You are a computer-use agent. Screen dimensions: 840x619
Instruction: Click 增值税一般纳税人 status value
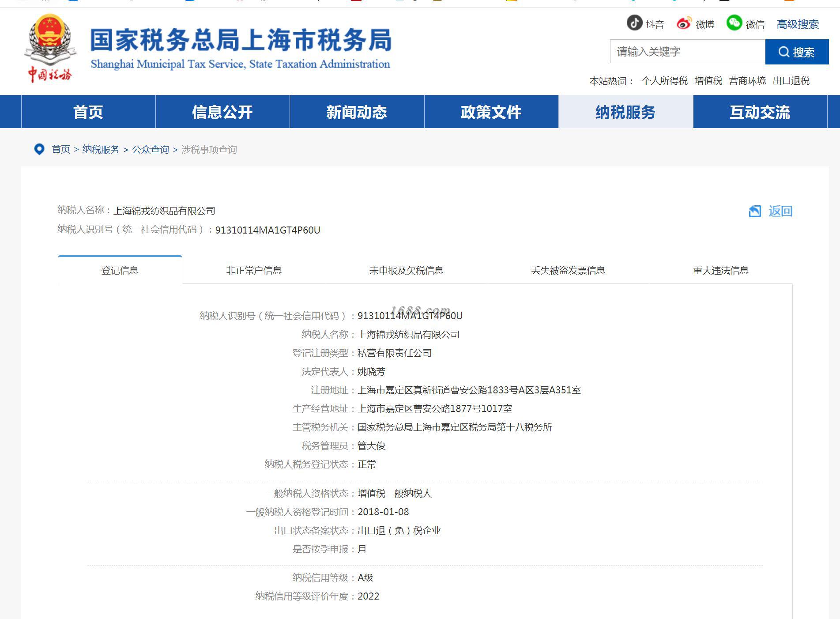tap(395, 494)
